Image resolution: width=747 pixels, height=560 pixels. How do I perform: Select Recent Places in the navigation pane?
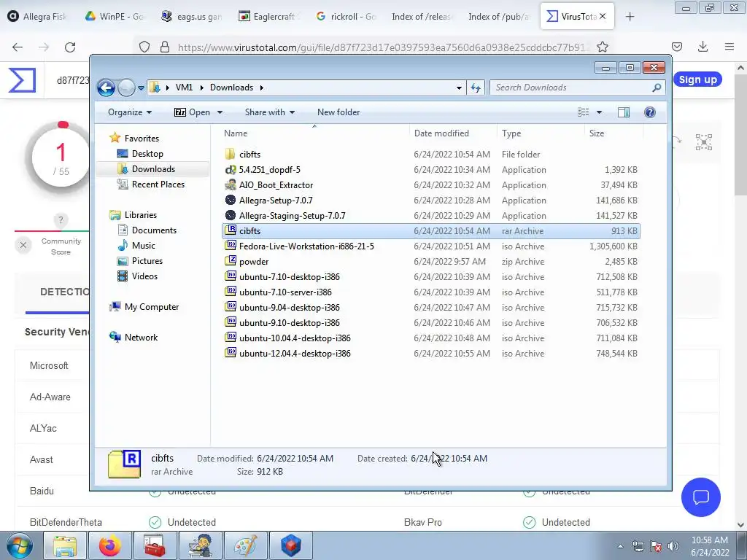point(158,184)
